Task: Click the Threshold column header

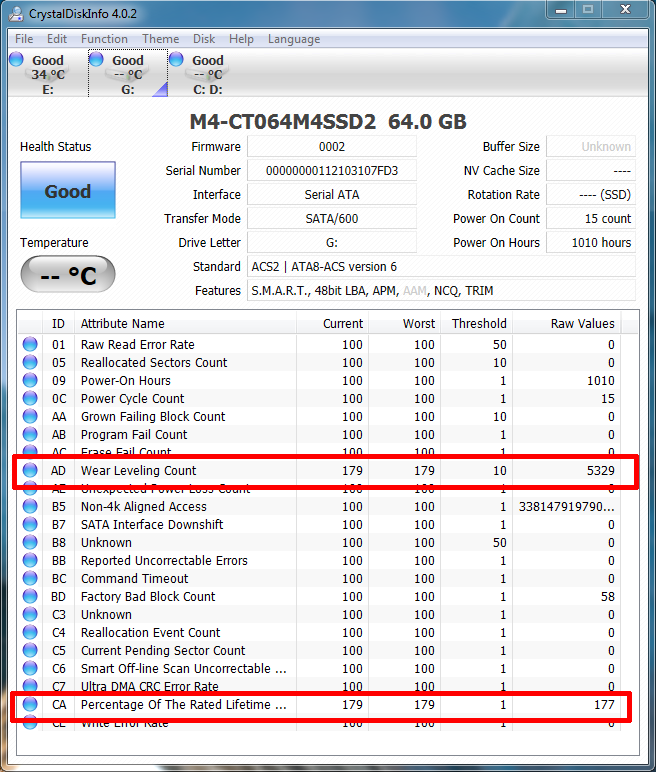Action: 476,323
